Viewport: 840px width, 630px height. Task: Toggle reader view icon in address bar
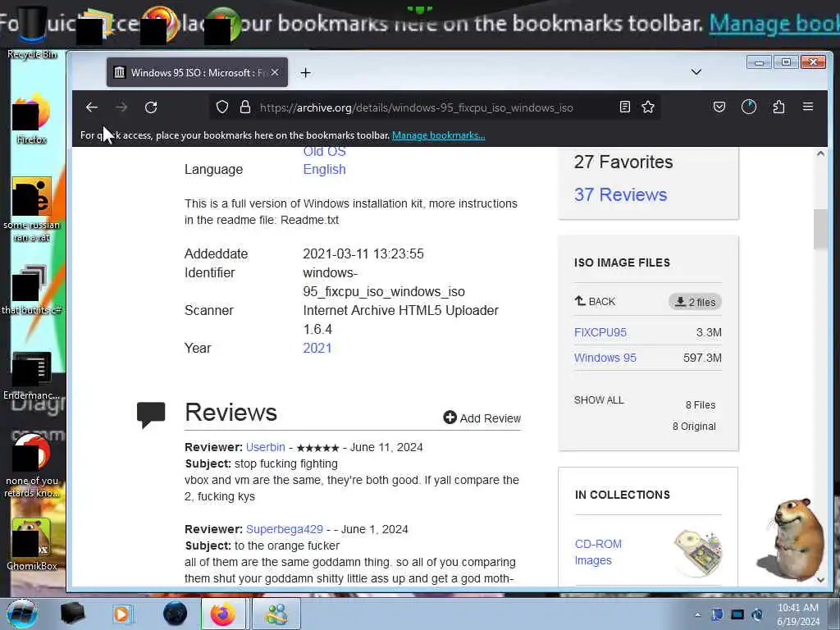pos(624,107)
